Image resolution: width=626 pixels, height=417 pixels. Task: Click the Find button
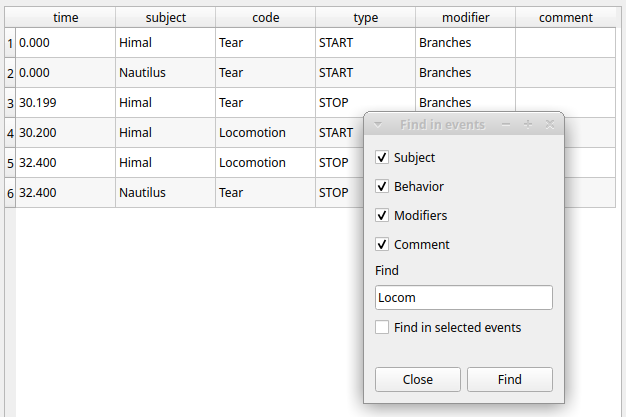pyautogui.click(x=510, y=379)
